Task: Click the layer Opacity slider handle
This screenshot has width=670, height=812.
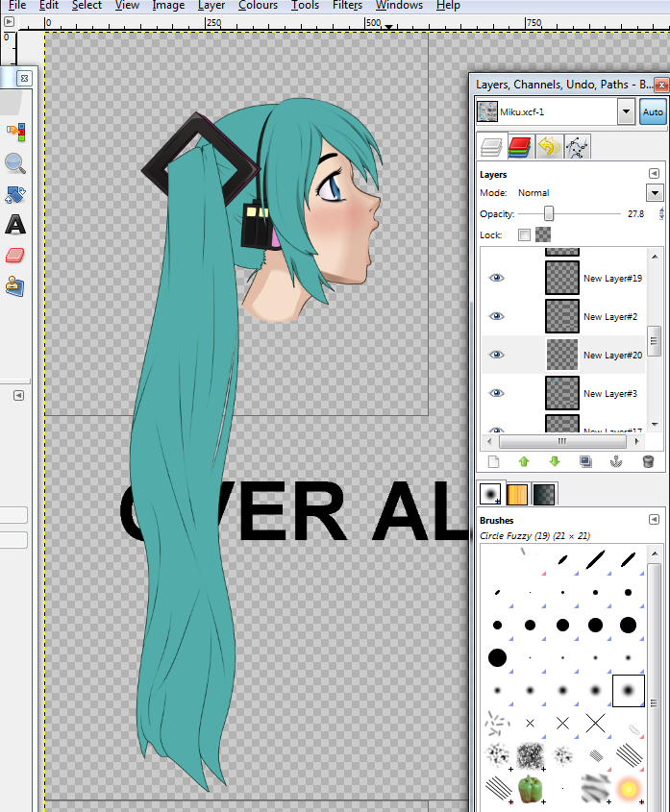Action: click(549, 213)
